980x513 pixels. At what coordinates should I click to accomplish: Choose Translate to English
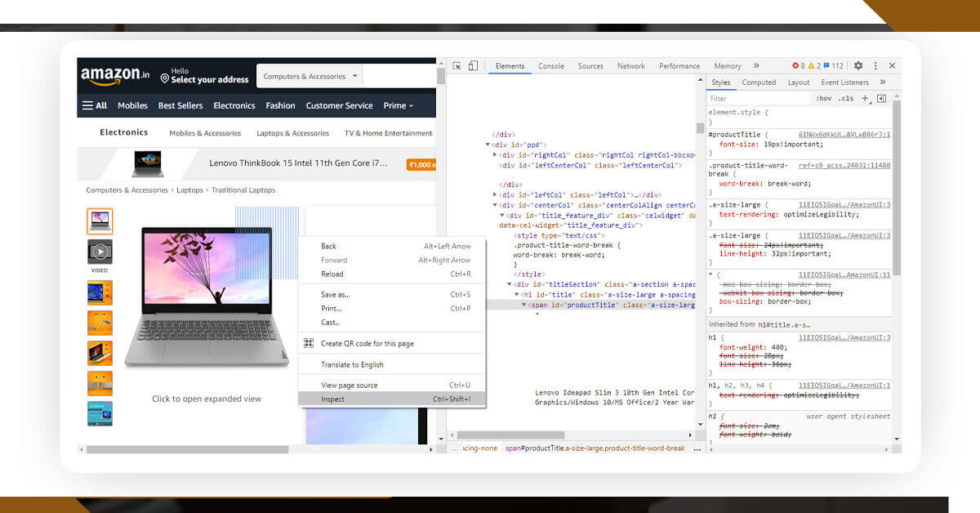coord(392,365)
